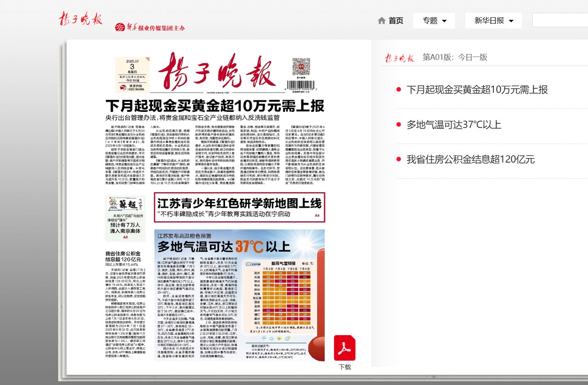Click the 新华报业传媒集团主办 sponsor logo

point(150,28)
